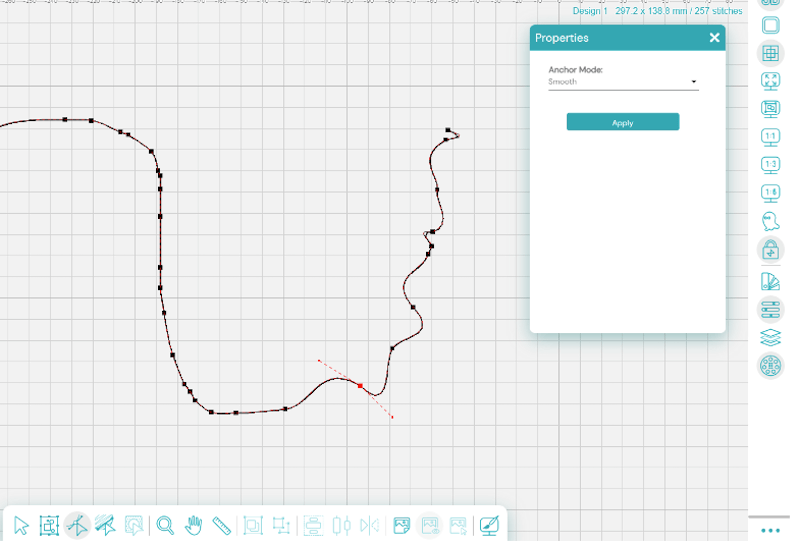
Task: Click the select backdrop image icon
Action: point(458,526)
